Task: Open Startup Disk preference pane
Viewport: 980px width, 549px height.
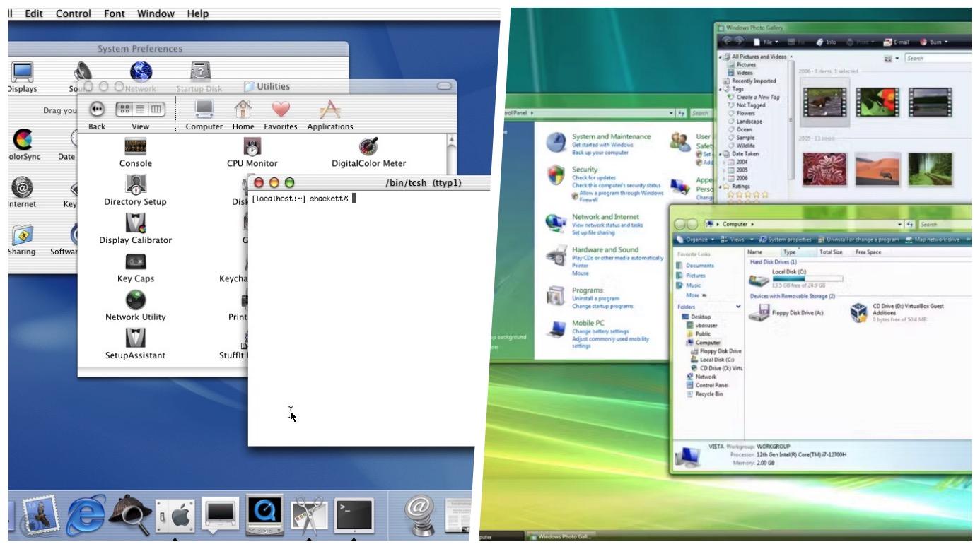Action: coord(200,78)
